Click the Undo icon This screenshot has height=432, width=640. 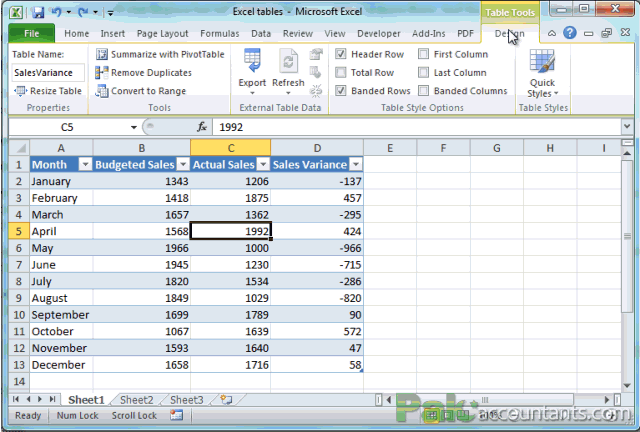[56, 12]
